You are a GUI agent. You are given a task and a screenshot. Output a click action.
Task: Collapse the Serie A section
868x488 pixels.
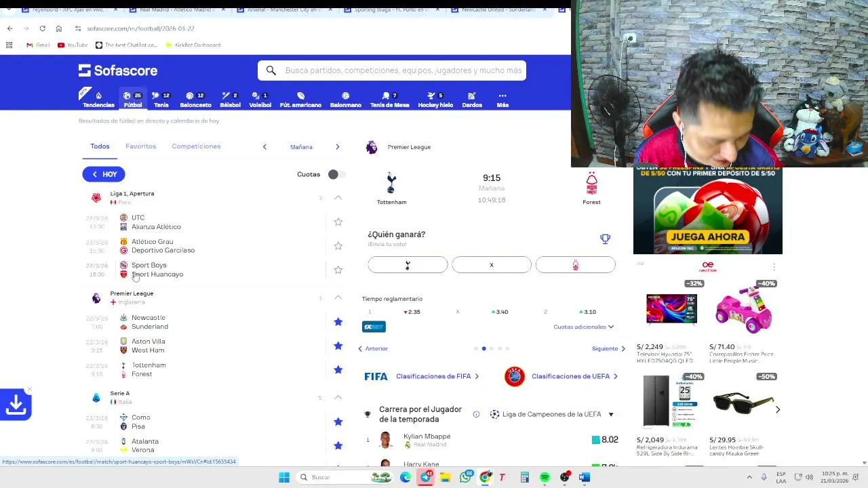click(x=338, y=397)
